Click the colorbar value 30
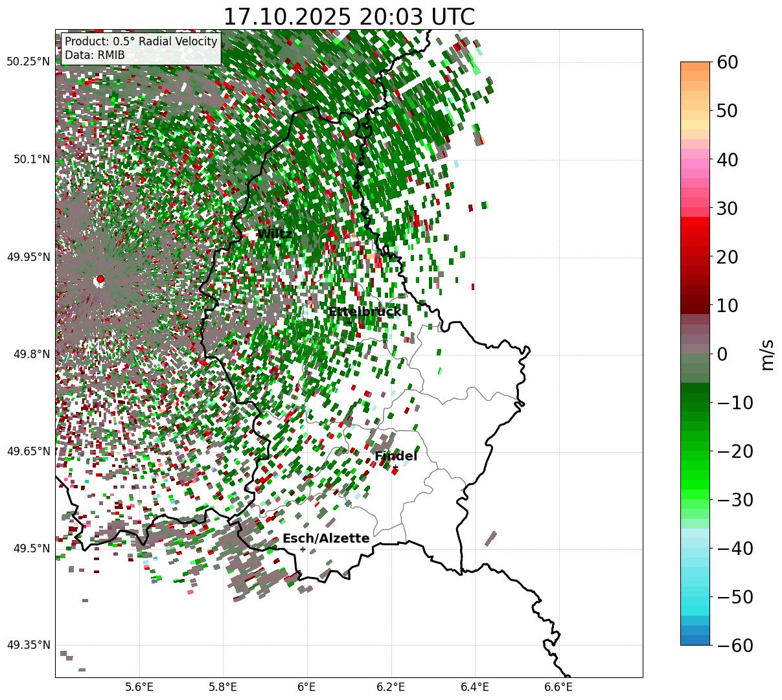 727,209
